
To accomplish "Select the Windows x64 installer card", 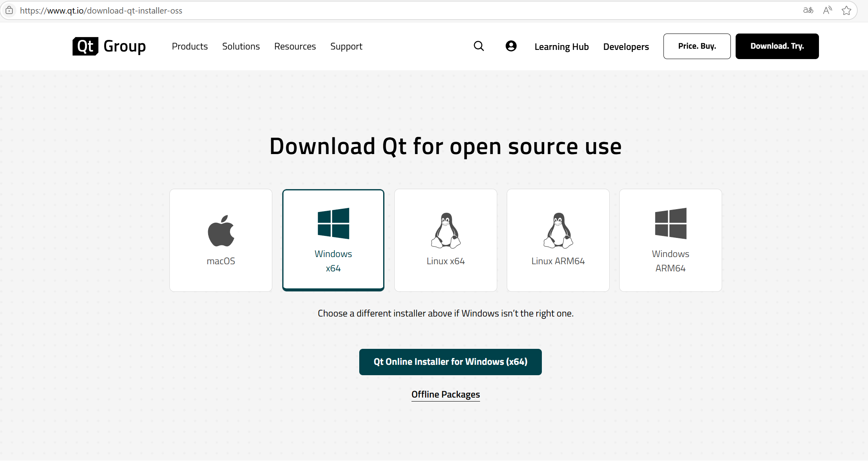I will [333, 240].
